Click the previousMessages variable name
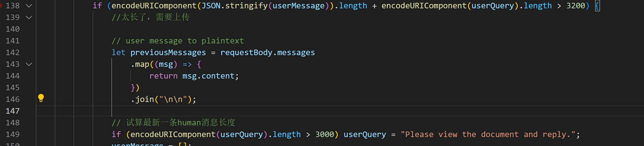This screenshot has height=146, width=644. (168, 52)
